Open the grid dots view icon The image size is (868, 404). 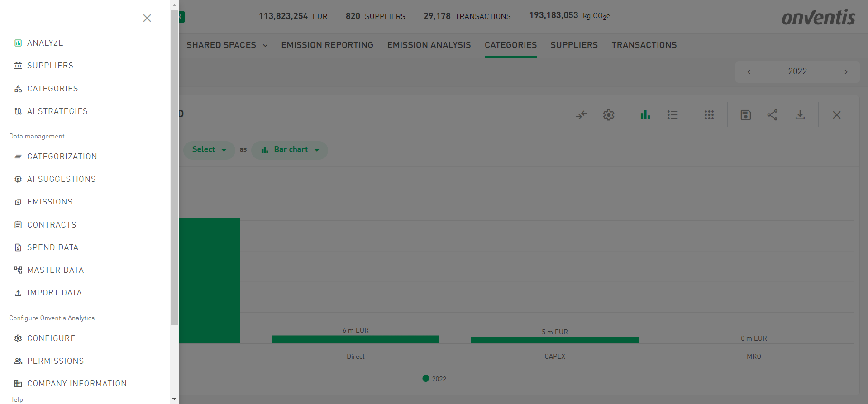coord(709,115)
